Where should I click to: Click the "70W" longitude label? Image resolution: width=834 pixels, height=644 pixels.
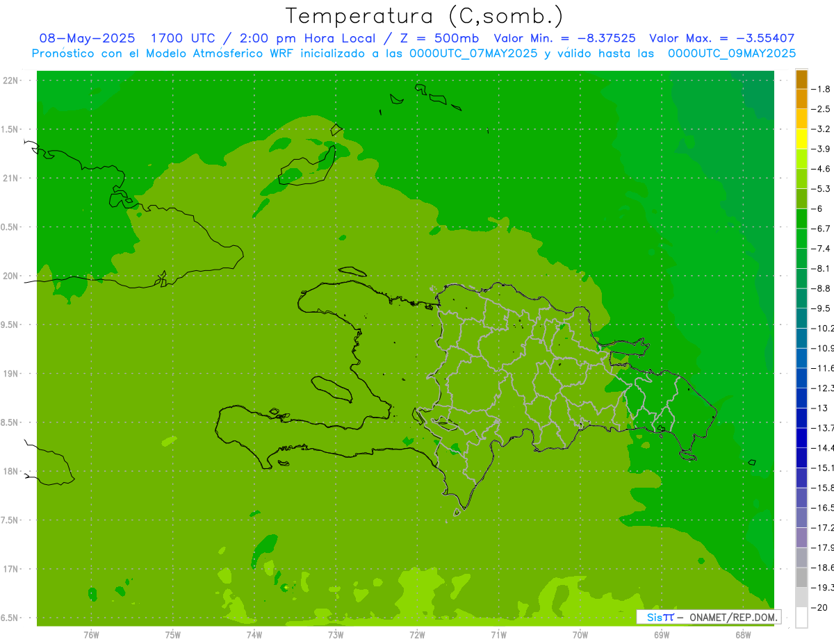tap(580, 634)
